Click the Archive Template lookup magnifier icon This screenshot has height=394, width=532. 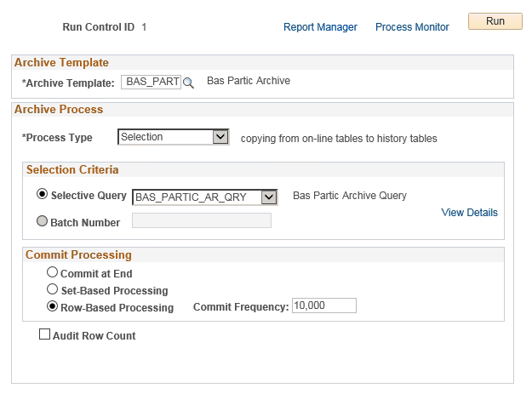pyautogui.click(x=189, y=83)
